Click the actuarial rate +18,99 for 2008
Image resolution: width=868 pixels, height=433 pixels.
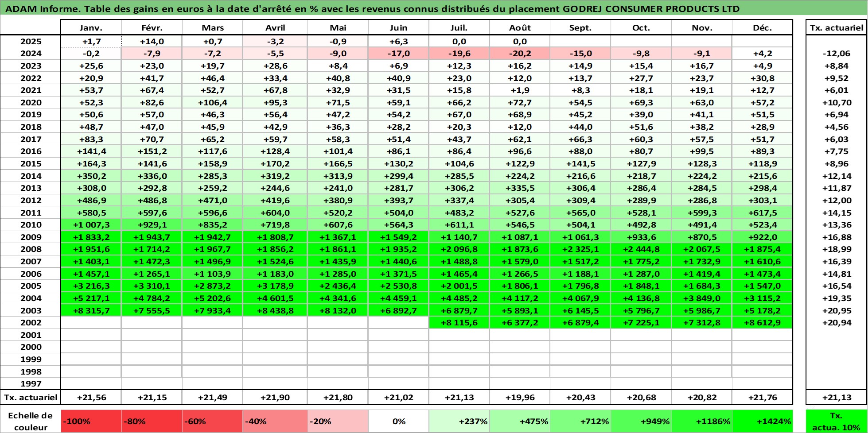836,249
